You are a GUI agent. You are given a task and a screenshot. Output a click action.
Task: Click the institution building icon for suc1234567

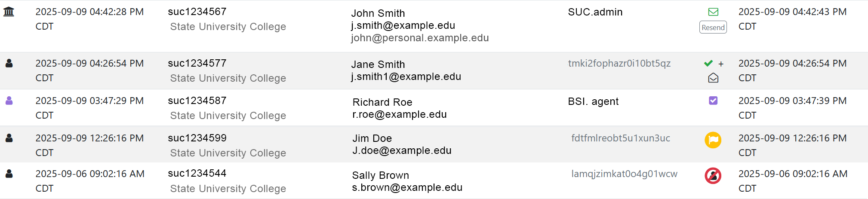click(x=9, y=12)
